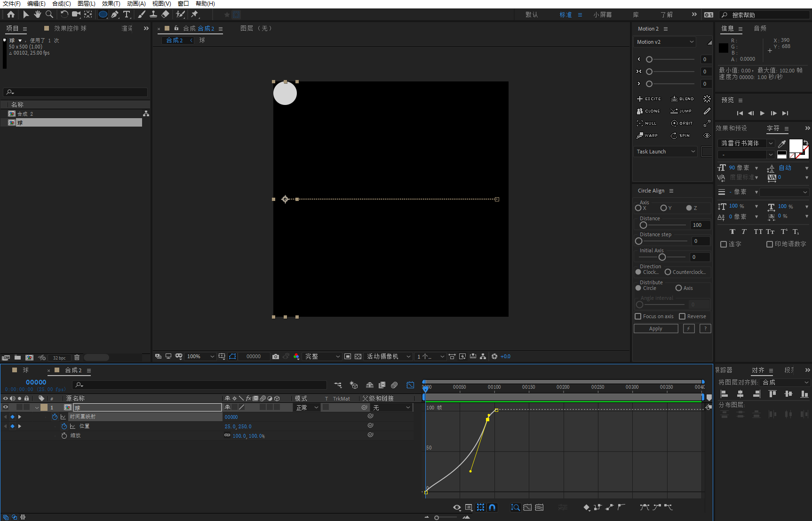Viewport: 812px width, 521px height.
Task: Click the Motion v2 BLEND tool
Action: [682, 99]
